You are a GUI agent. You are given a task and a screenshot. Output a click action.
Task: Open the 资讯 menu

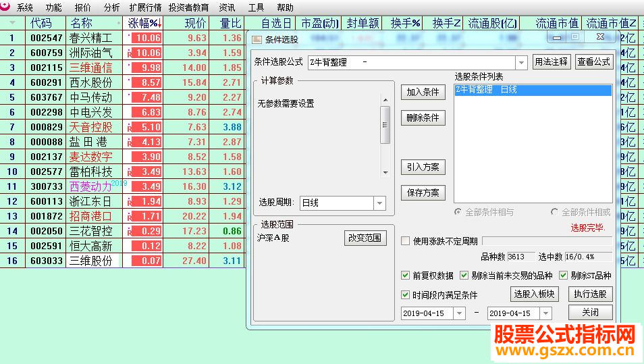pos(227,8)
